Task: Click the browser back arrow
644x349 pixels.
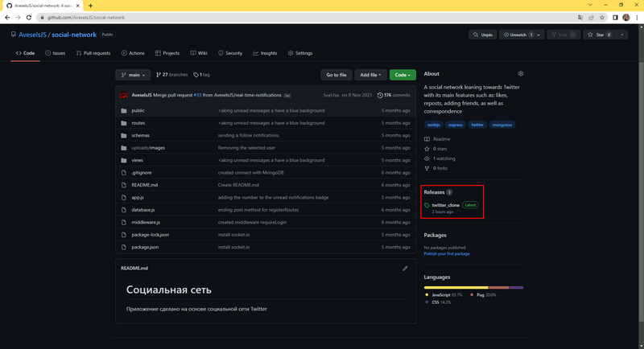Action: point(7,17)
